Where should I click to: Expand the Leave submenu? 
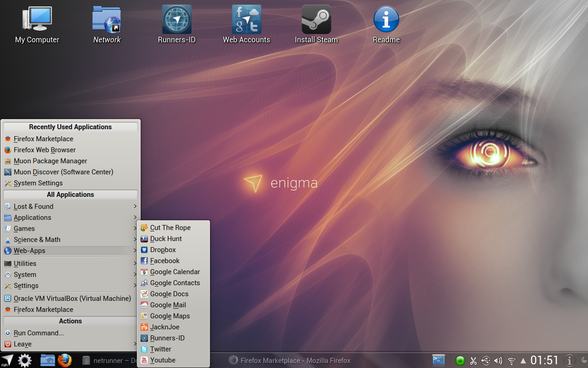(70, 344)
